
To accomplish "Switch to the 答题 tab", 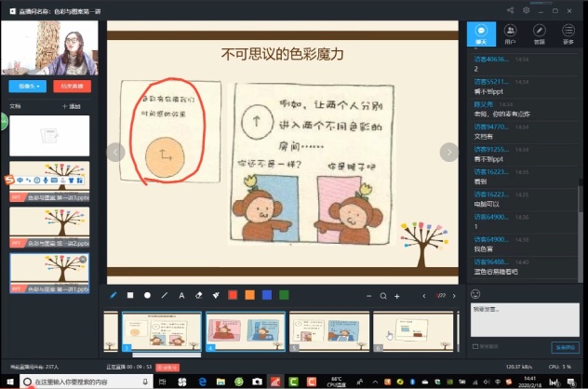I will pyautogui.click(x=539, y=35).
